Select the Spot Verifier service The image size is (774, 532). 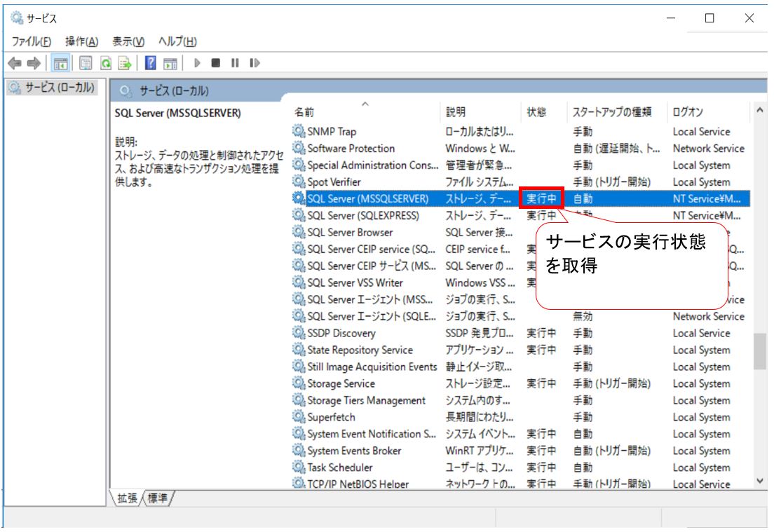pyautogui.click(x=521, y=182)
